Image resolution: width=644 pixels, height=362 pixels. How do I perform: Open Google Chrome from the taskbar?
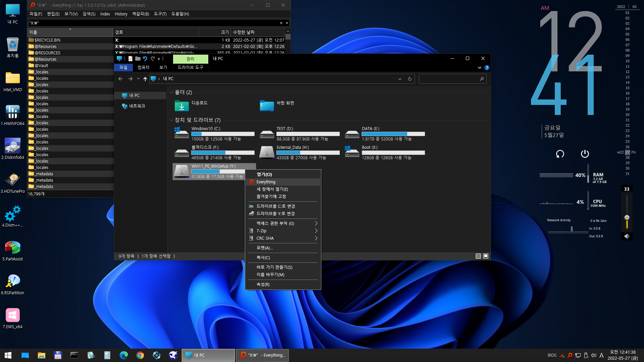coord(140,355)
